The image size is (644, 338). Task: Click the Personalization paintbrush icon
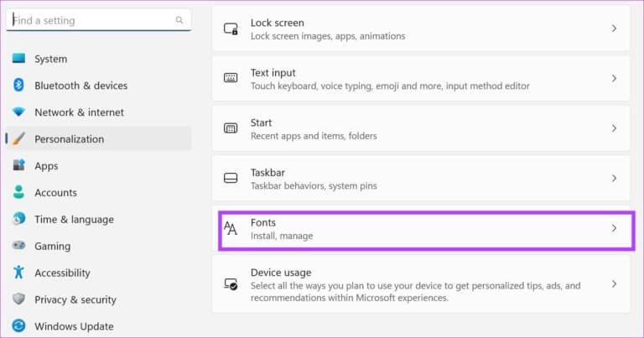(x=18, y=139)
